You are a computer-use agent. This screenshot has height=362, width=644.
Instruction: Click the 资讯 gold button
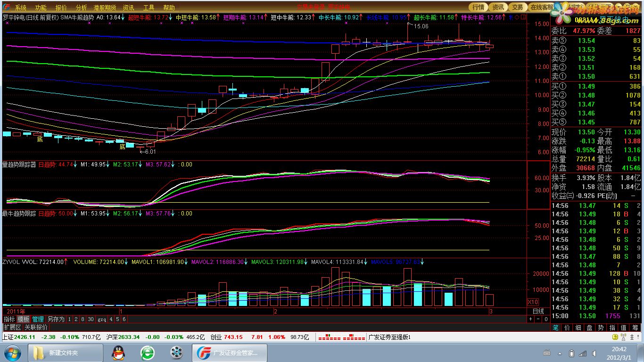coord(498,7)
